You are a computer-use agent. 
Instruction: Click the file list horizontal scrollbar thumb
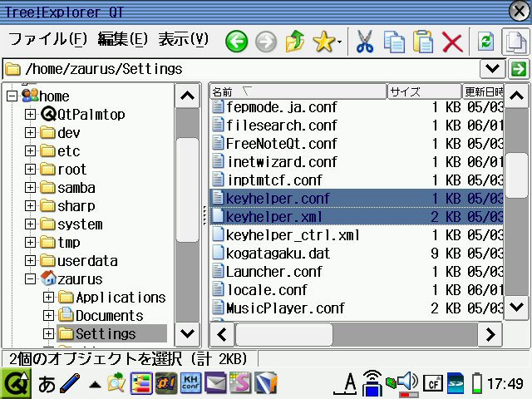pyautogui.click(x=284, y=334)
